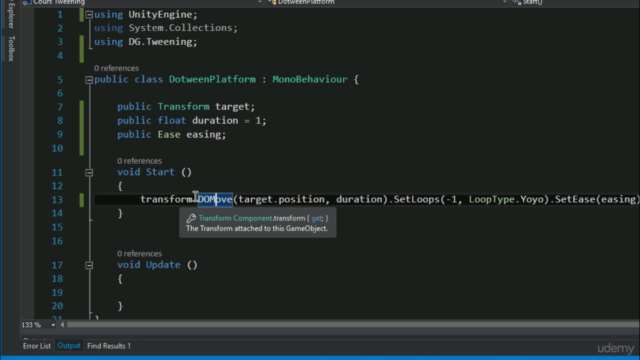Switch to the Error List tab
The width and height of the screenshot is (640, 360).
pos(37,346)
